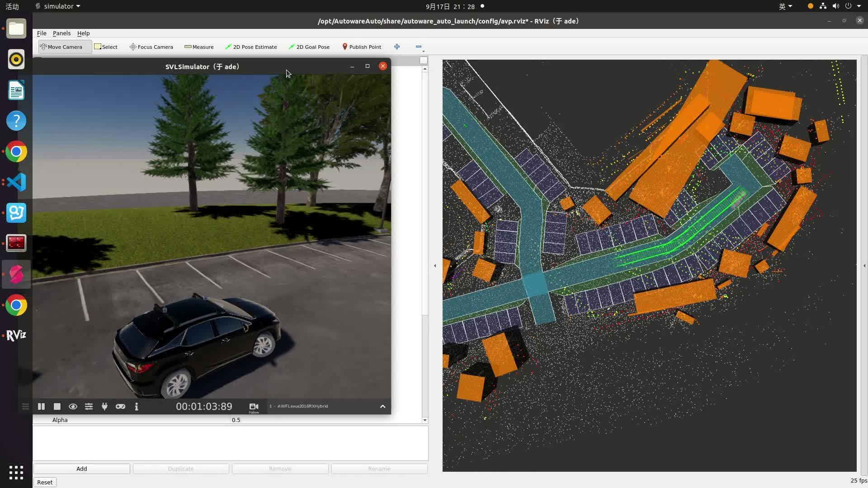
Task: Show simulator info icon
Action: (136, 406)
